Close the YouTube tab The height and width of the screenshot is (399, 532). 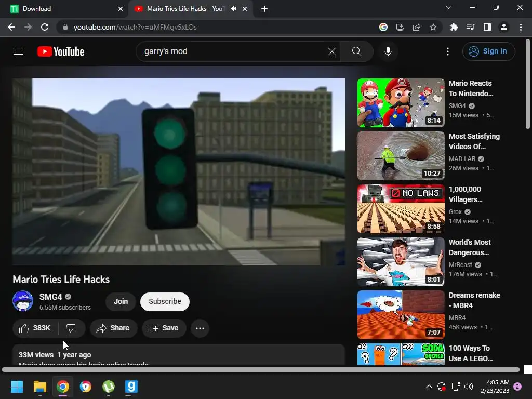(x=245, y=9)
